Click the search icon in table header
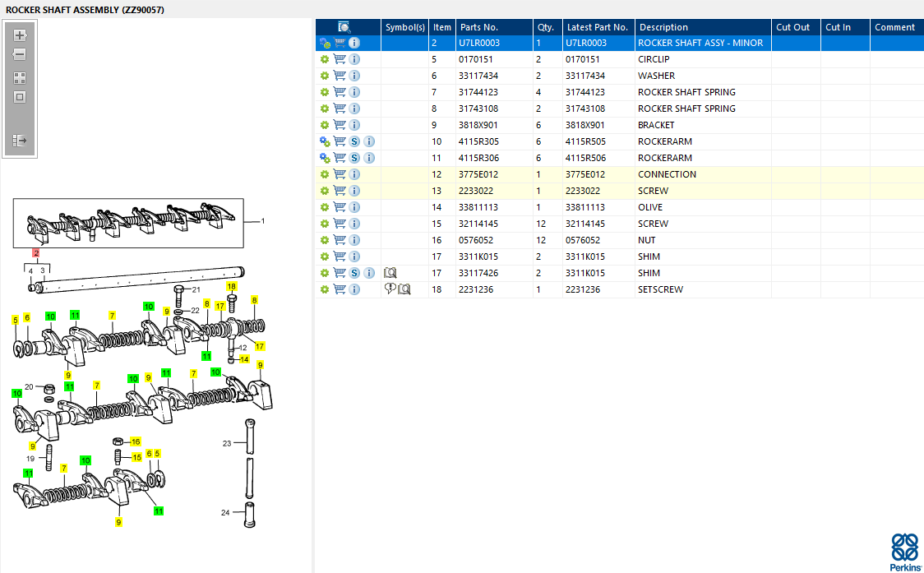Image resolution: width=924 pixels, height=573 pixels. 344,27
